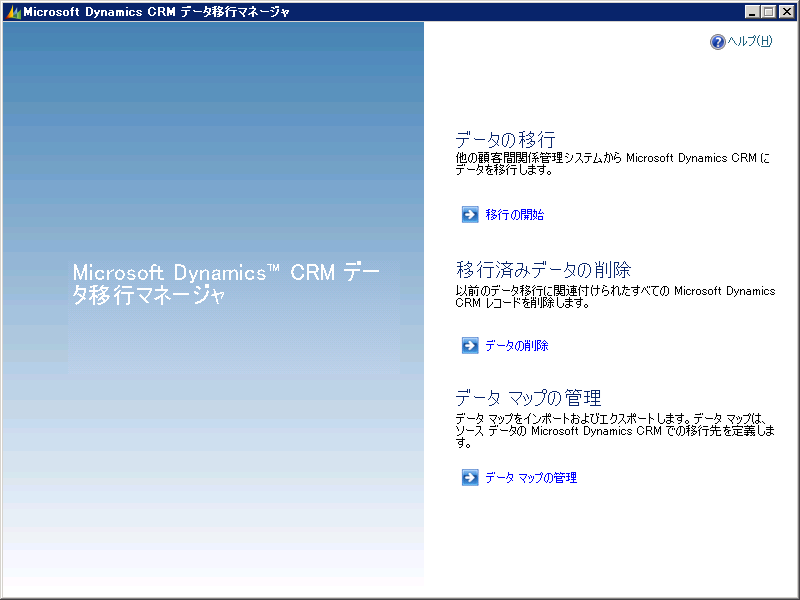Click the arrow icon beside 移行の開始
This screenshot has height=600, width=800.
click(470, 215)
